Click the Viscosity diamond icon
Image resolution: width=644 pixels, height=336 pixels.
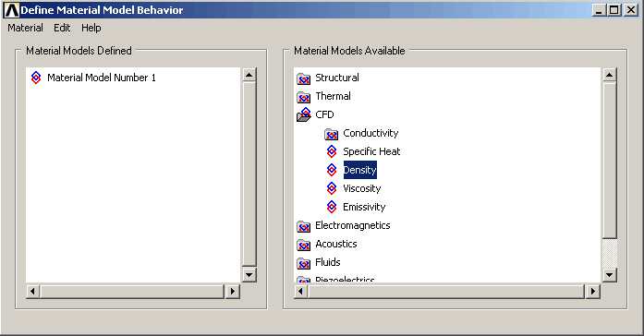332,188
